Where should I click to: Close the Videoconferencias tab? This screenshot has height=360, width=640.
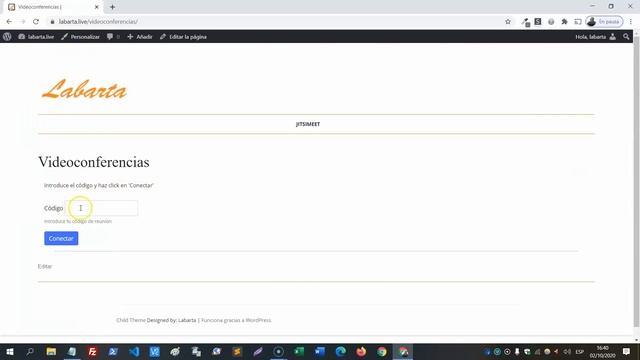(x=97, y=7)
